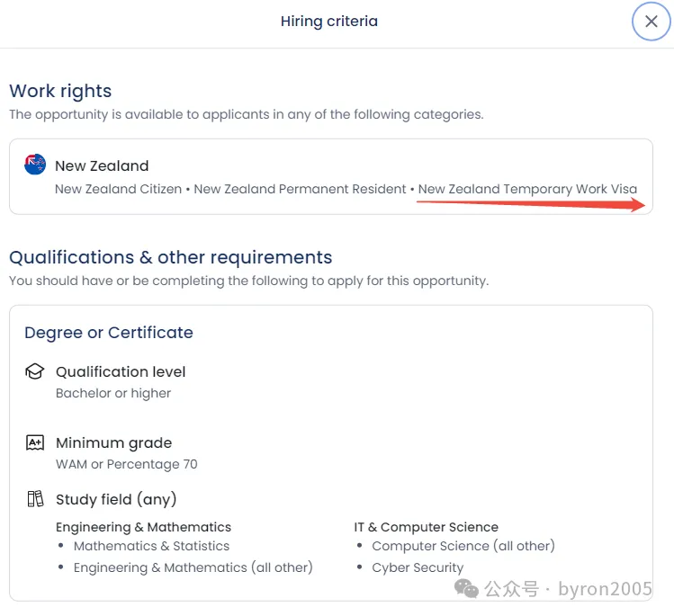Viewport: 674px width, 616px height.
Task: Click the Degree or Certificate heading
Action: (x=109, y=333)
